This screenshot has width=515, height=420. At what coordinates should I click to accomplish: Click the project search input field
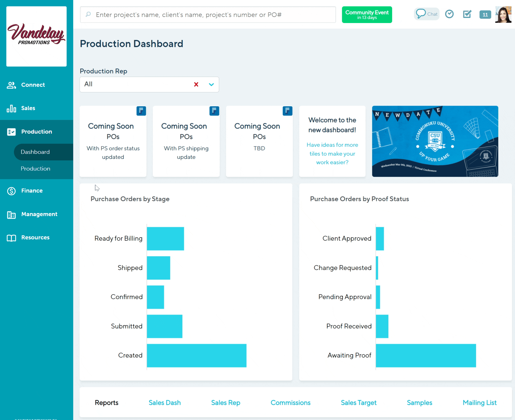click(x=208, y=15)
